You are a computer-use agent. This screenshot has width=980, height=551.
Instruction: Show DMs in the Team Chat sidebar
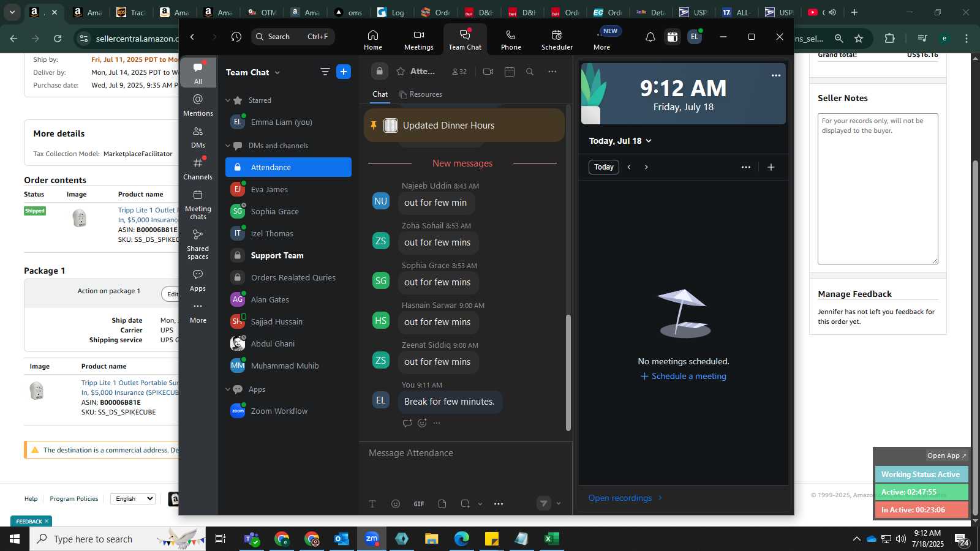coord(198,137)
